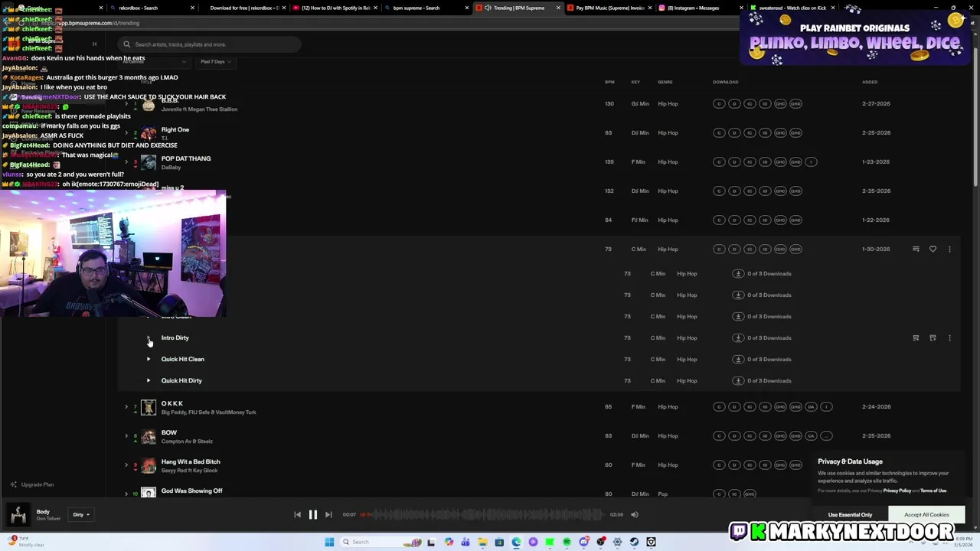Download DA version of O K K K

point(812,406)
